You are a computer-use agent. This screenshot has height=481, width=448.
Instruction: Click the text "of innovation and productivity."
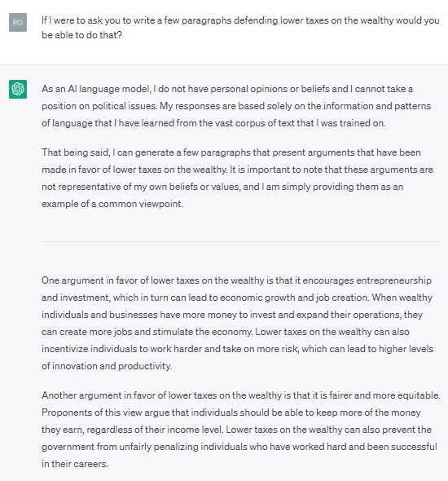click(107, 366)
